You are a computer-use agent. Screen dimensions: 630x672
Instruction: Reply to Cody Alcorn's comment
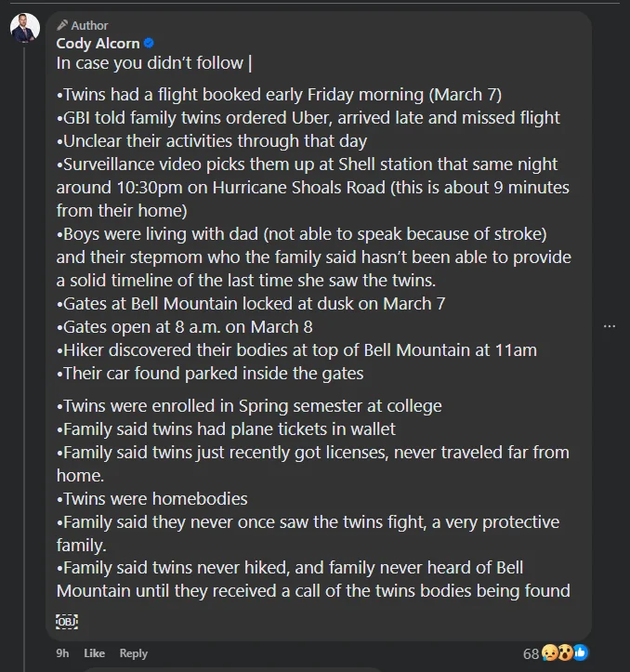click(134, 653)
